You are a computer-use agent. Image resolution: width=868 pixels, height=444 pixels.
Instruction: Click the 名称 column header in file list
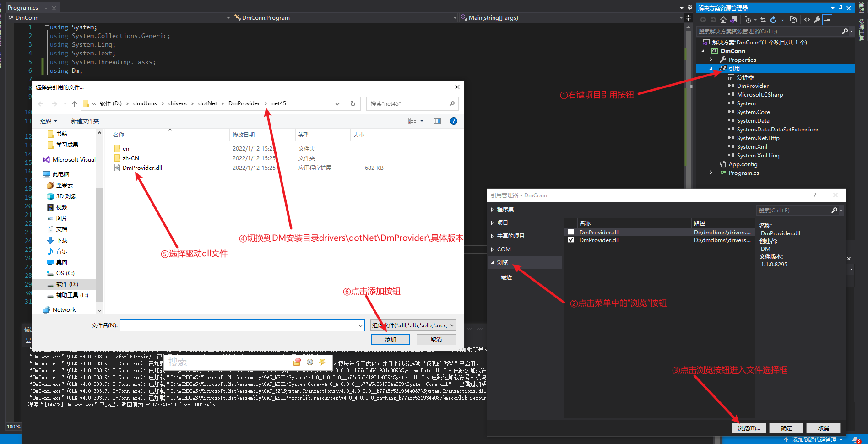pyautogui.click(x=119, y=135)
